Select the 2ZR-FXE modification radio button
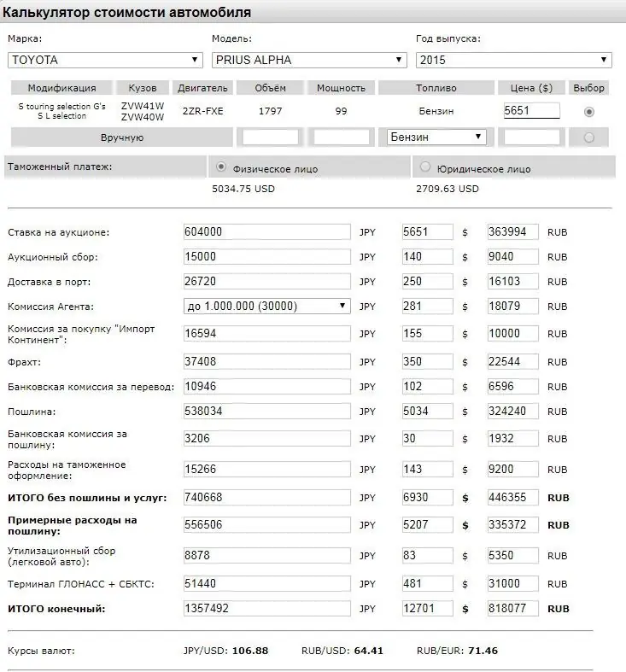The height and width of the screenshot is (672, 626). (x=589, y=112)
